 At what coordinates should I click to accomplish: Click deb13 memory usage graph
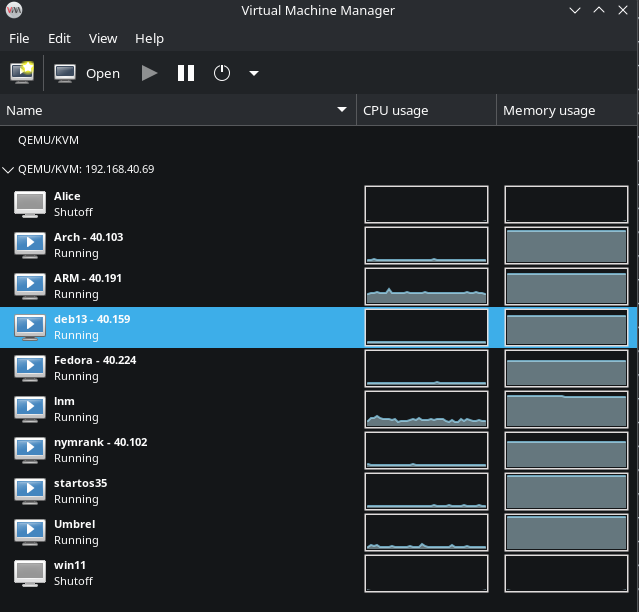click(566, 328)
